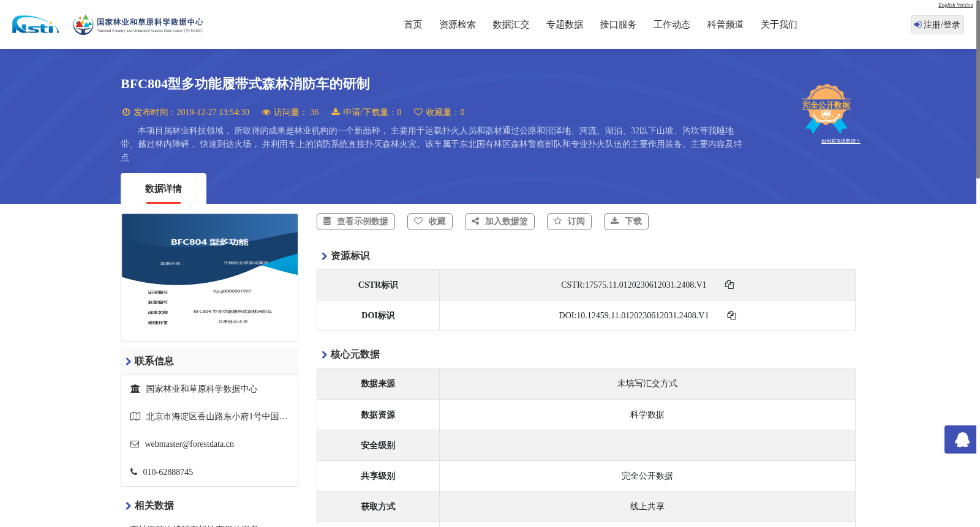This screenshot has width=980, height=527.
Task: Open 接口服务 navigation item
Action: point(618,24)
